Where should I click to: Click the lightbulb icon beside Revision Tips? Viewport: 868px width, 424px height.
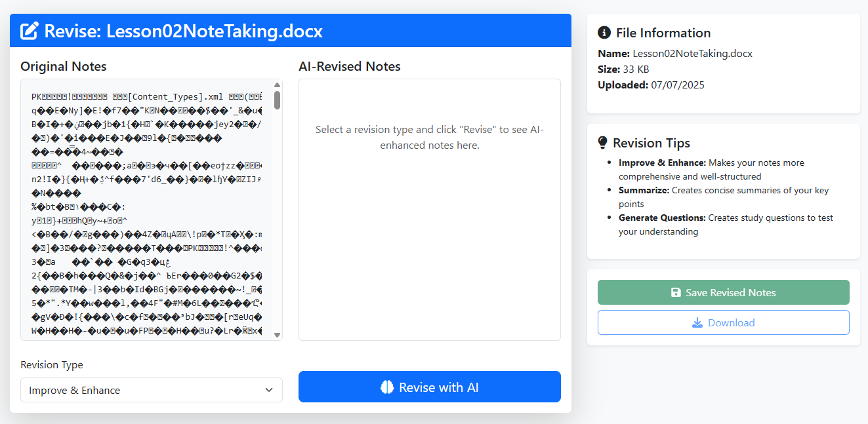coord(603,143)
